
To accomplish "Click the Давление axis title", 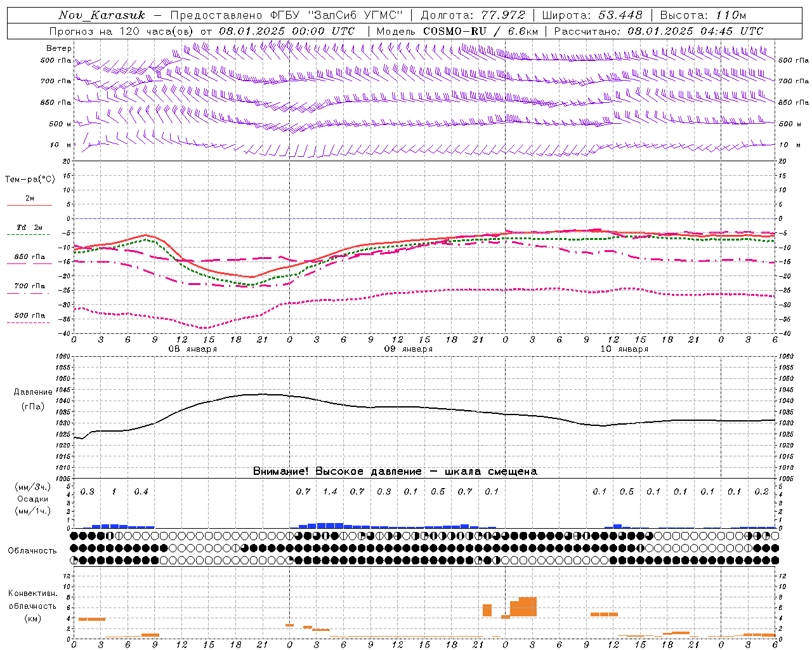I will pyautogui.click(x=32, y=392).
